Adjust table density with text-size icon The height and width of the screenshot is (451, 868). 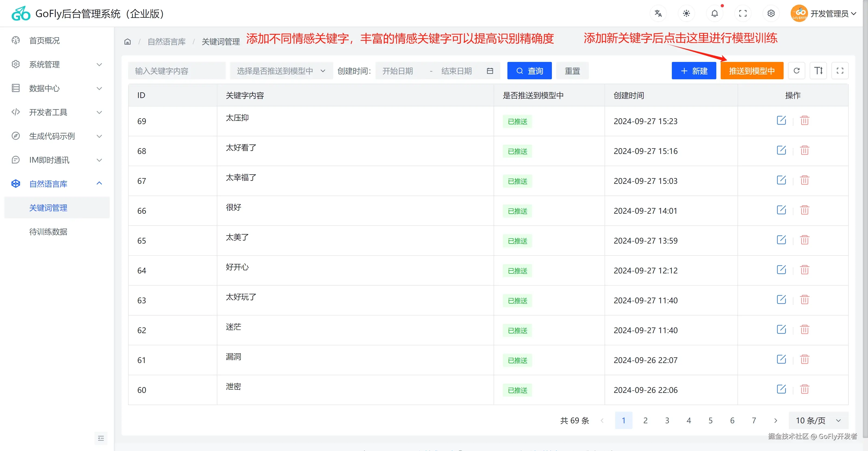pyautogui.click(x=818, y=71)
